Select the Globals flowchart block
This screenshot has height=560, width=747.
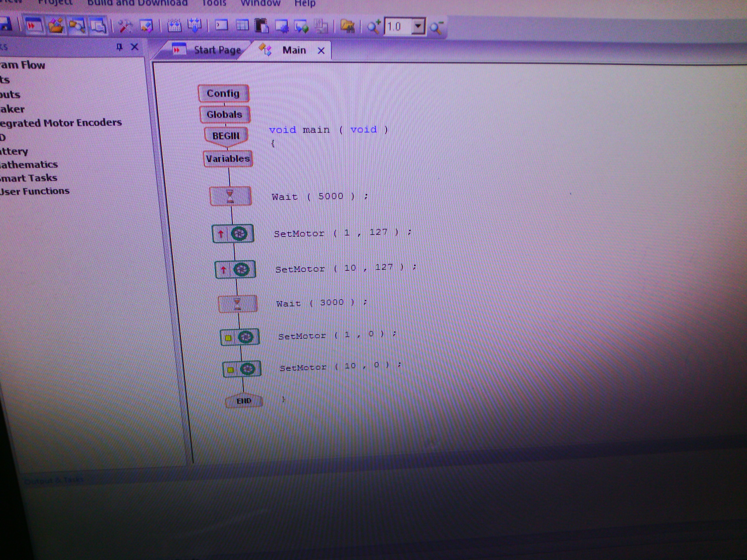click(x=225, y=114)
